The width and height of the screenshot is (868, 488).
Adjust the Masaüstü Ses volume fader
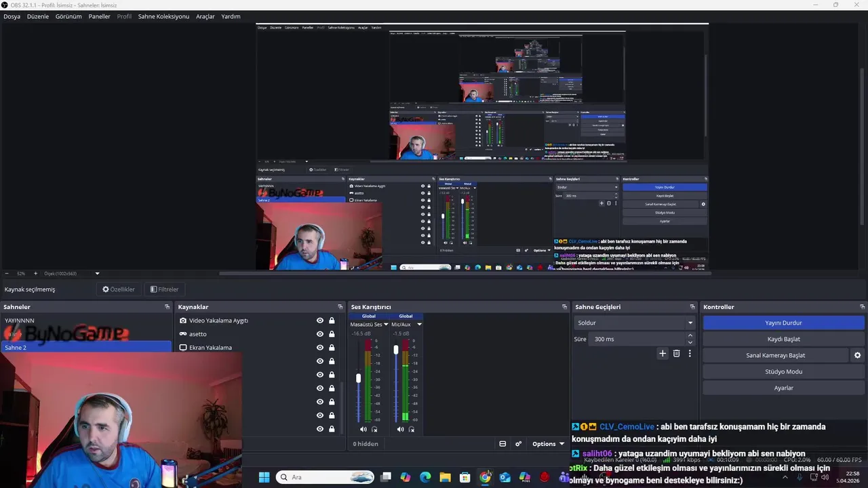pyautogui.click(x=359, y=378)
